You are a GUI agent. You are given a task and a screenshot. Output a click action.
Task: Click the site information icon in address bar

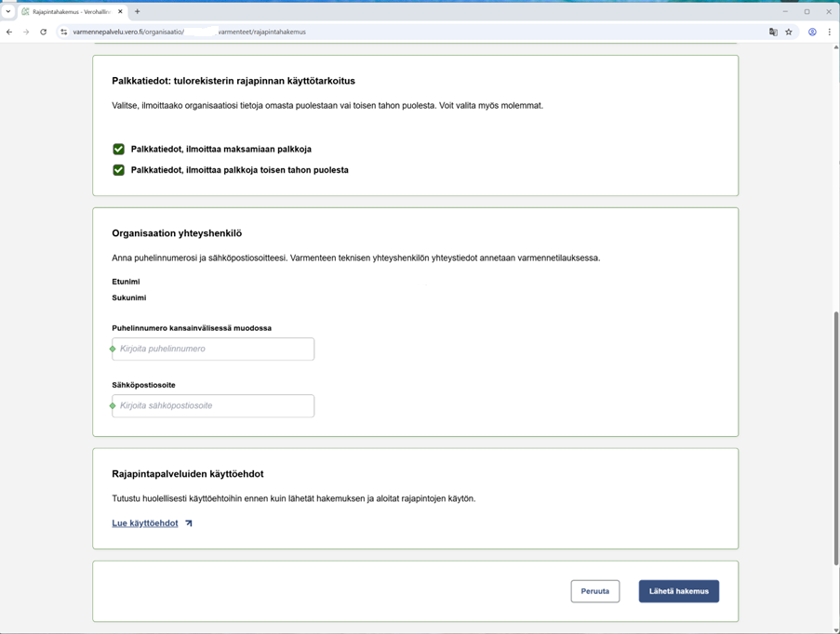pyautogui.click(x=63, y=32)
